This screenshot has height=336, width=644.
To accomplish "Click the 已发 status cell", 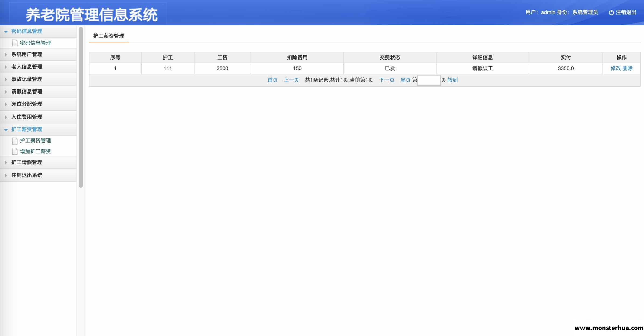I will pos(390,68).
